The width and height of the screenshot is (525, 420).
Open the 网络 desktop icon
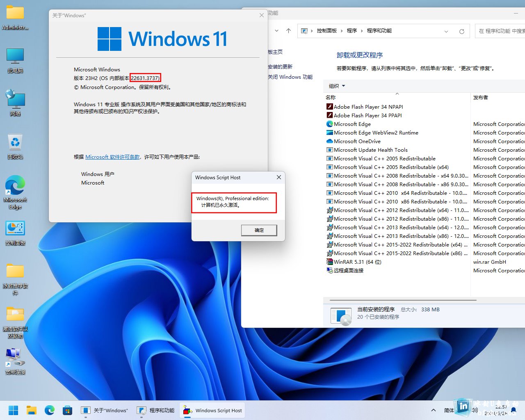[x=15, y=103]
